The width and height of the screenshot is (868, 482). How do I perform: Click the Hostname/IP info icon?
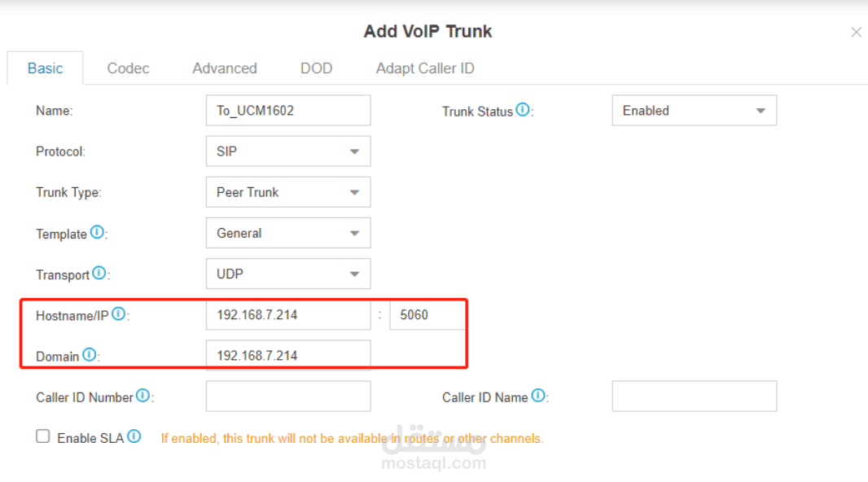pos(119,313)
